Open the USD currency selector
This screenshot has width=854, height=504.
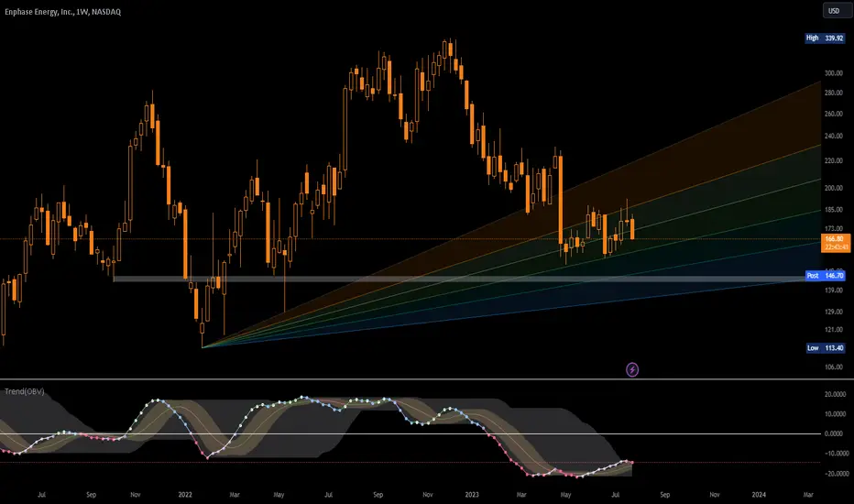837,11
